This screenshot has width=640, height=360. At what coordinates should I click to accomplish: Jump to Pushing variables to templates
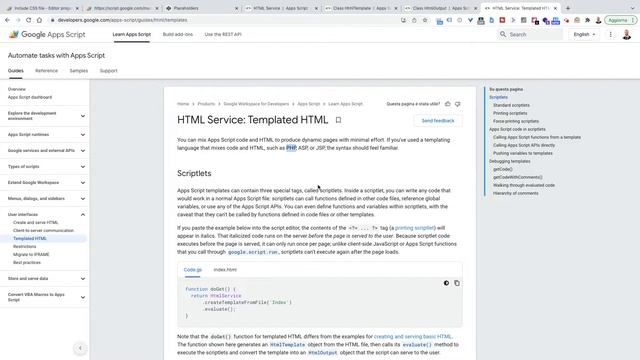[523, 153]
